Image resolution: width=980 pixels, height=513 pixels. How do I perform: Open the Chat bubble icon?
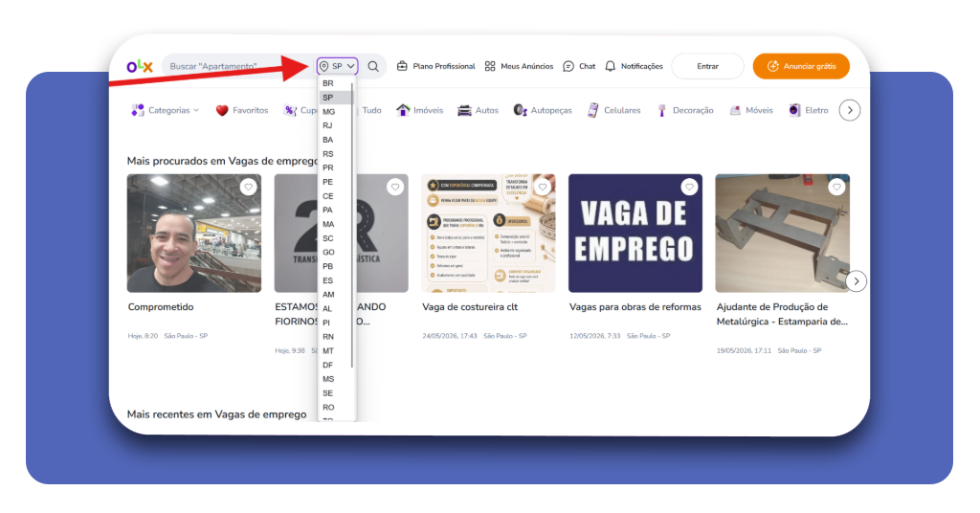click(568, 66)
